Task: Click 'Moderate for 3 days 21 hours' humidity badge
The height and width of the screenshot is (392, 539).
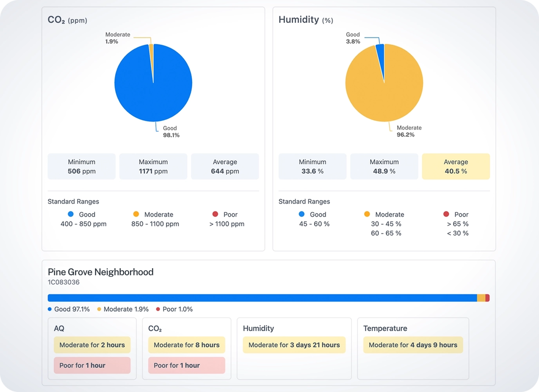Action: pos(294,345)
